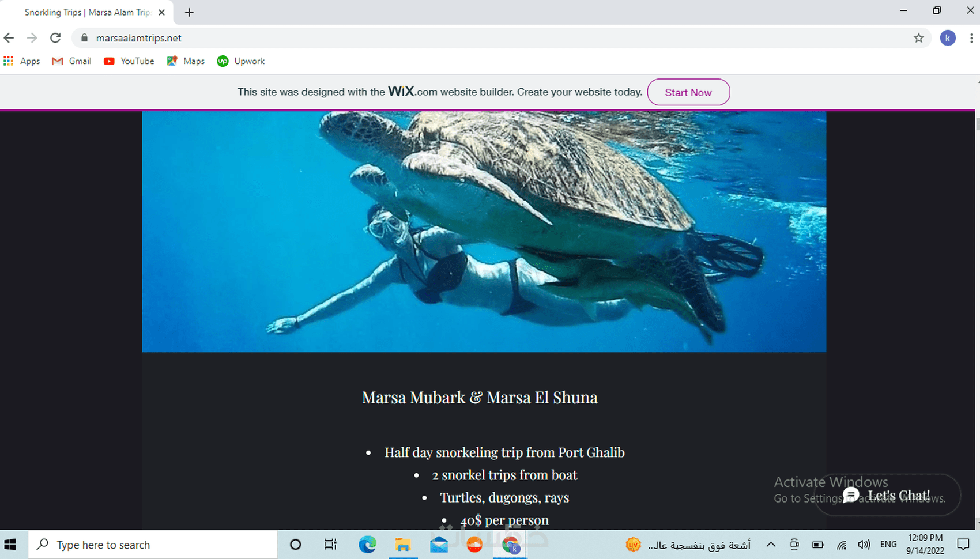Reload the marsaalamtrips.net page
The height and width of the screenshot is (559, 980).
click(x=55, y=38)
